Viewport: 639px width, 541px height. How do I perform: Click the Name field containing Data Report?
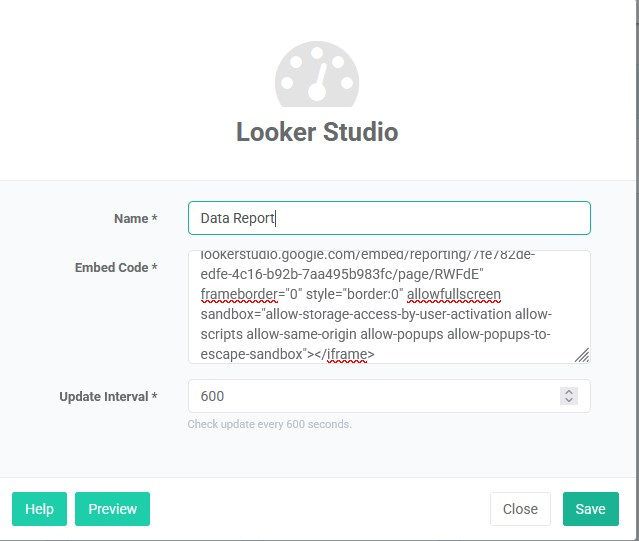point(389,218)
